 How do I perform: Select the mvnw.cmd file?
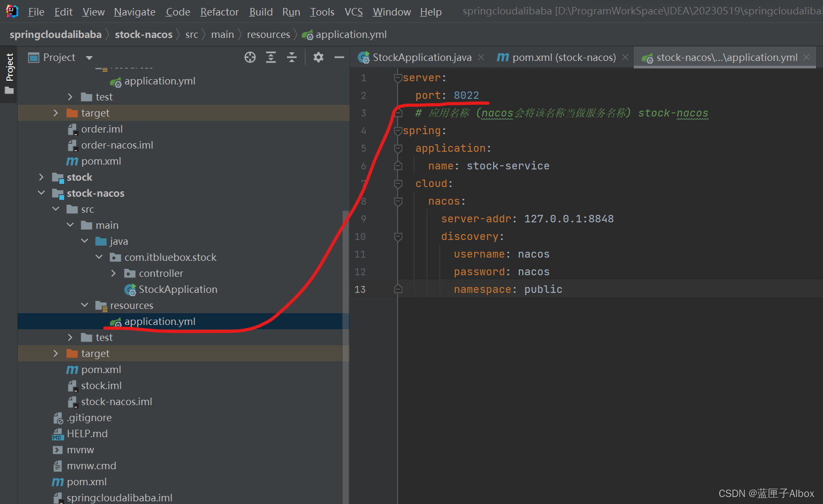coord(85,466)
